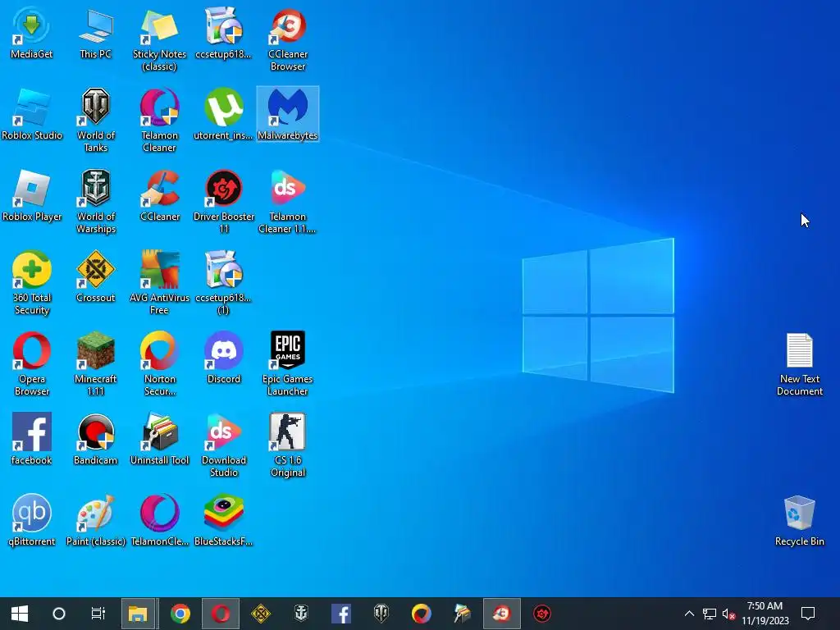Select the qBittorrent desktop shortcut
The height and width of the screenshot is (630, 840).
tap(32, 521)
